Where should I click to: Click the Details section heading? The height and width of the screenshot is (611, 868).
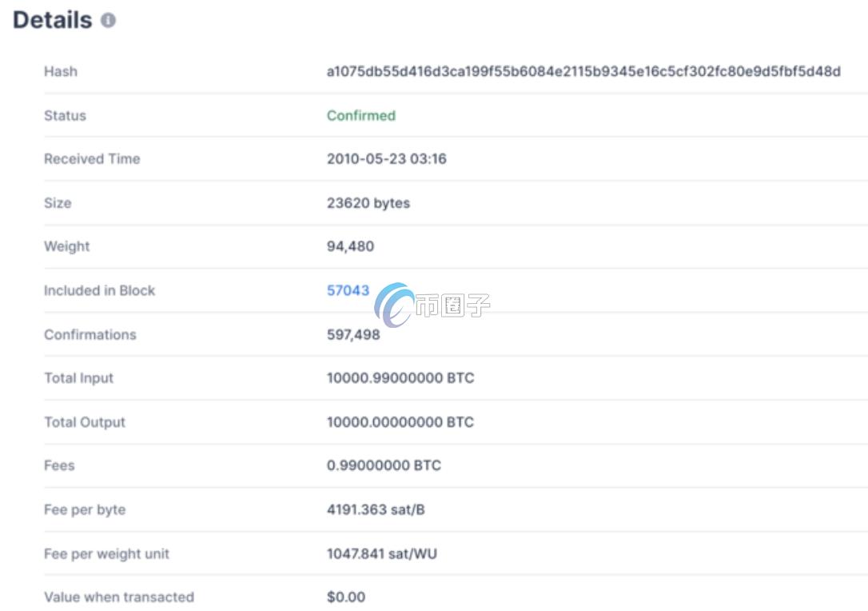(x=53, y=20)
